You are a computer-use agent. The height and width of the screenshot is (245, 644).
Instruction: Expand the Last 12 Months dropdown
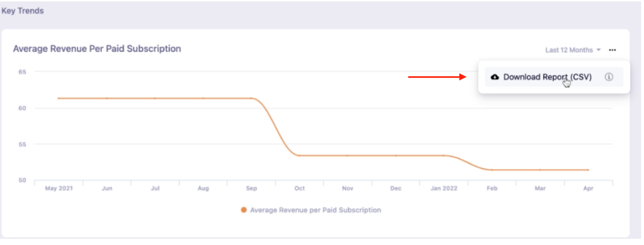tap(573, 50)
